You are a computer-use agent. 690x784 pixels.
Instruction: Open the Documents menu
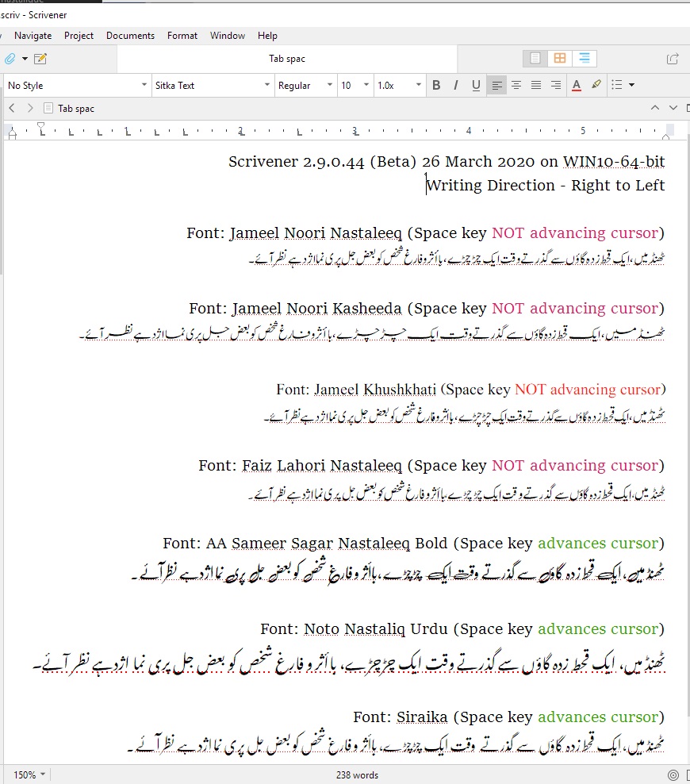point(130,36)
